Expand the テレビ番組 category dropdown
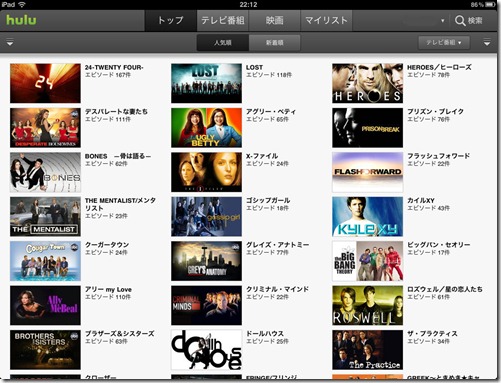The width and height of the screenshot is (501, 383). pyautogui.click(x=444, y=43)
